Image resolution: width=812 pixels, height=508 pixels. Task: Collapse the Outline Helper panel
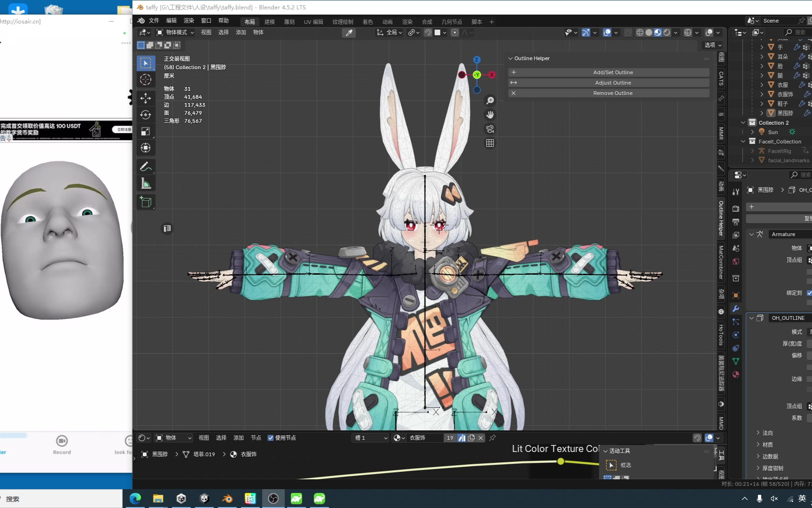point(510,59)
